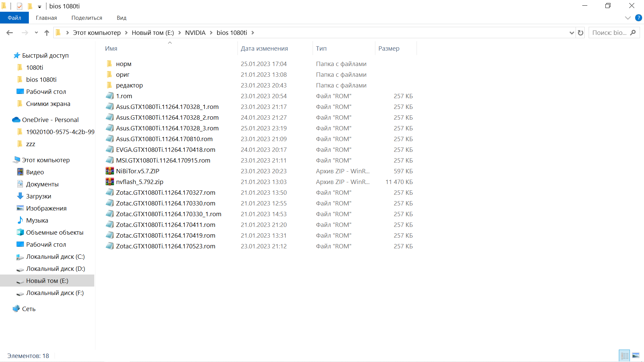The image size is (644, 362).
Task: Select the nvflash_5.792.zip archive icon
Action: coord(110,182)
